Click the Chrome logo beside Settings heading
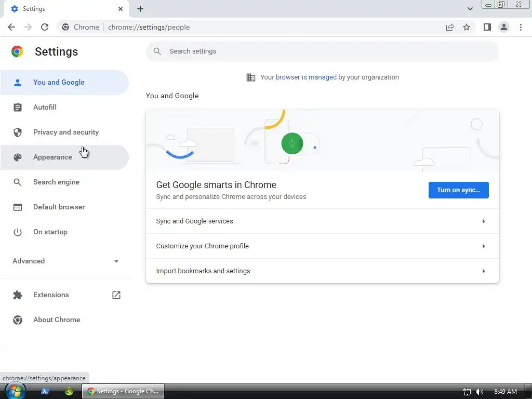 point(17,51)
